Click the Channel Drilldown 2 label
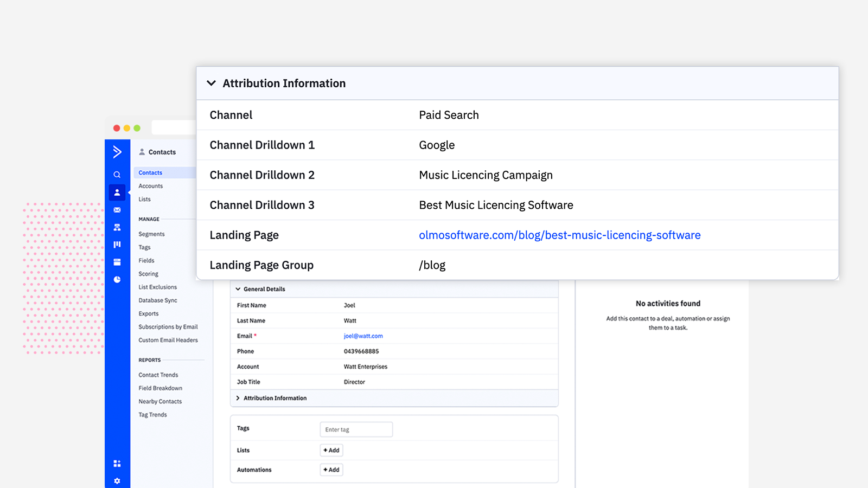The height and width of the screenshot is (488, 868). point(262,175)
